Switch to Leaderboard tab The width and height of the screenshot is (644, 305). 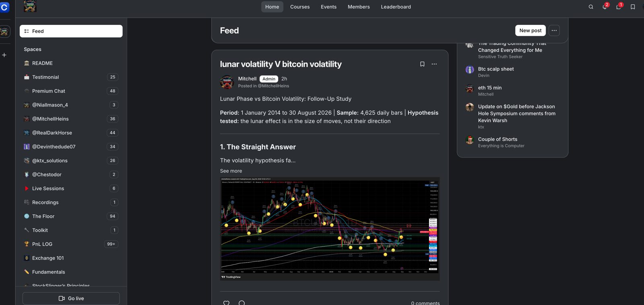396,7
